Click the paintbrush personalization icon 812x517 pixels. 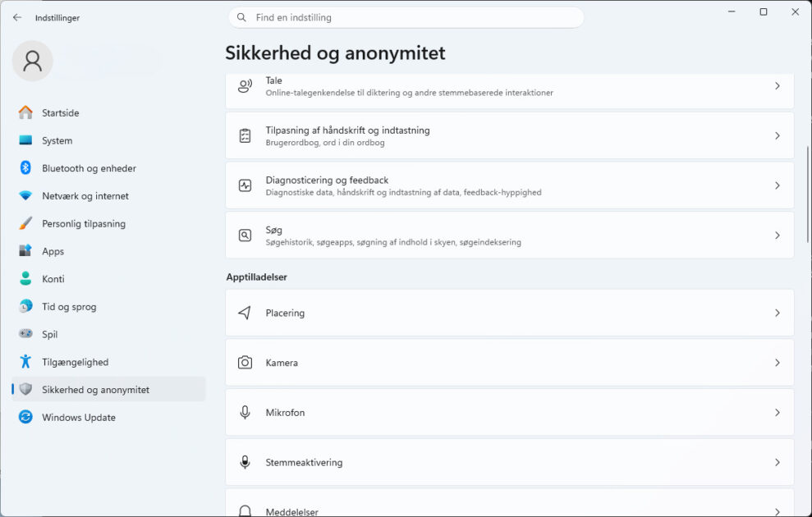click(25, 223)
